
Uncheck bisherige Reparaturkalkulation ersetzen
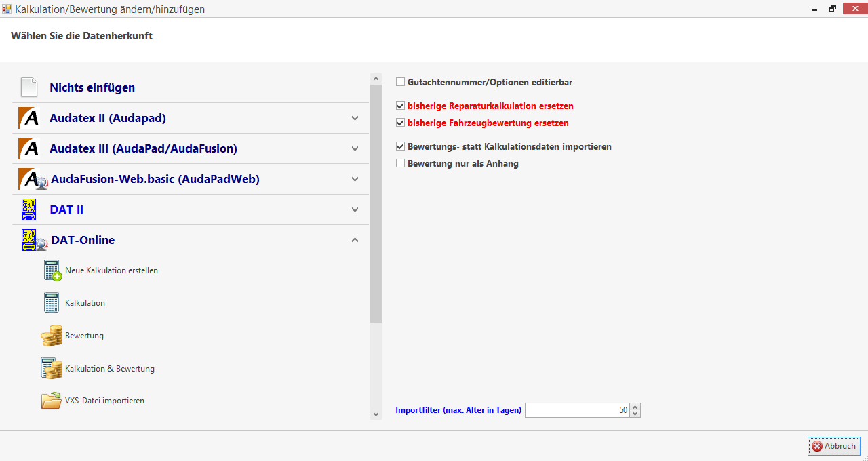[x=401, y=106]
